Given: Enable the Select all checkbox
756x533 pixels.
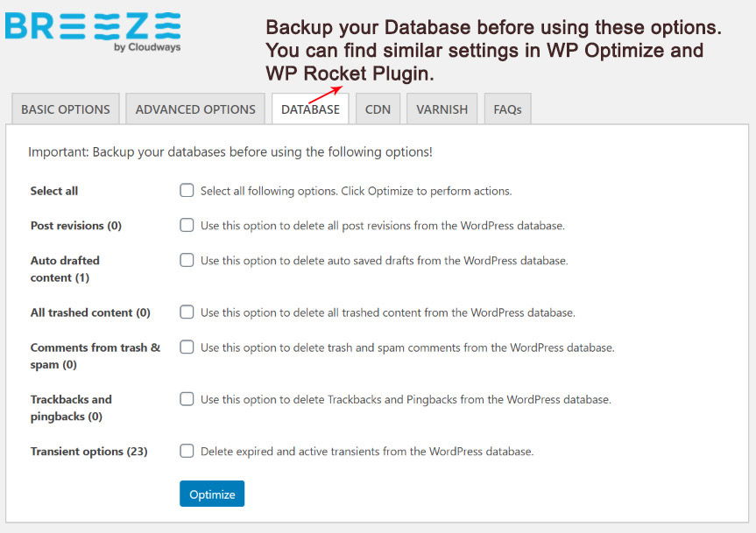Looking at the screenshot, I should pos(187,190).
